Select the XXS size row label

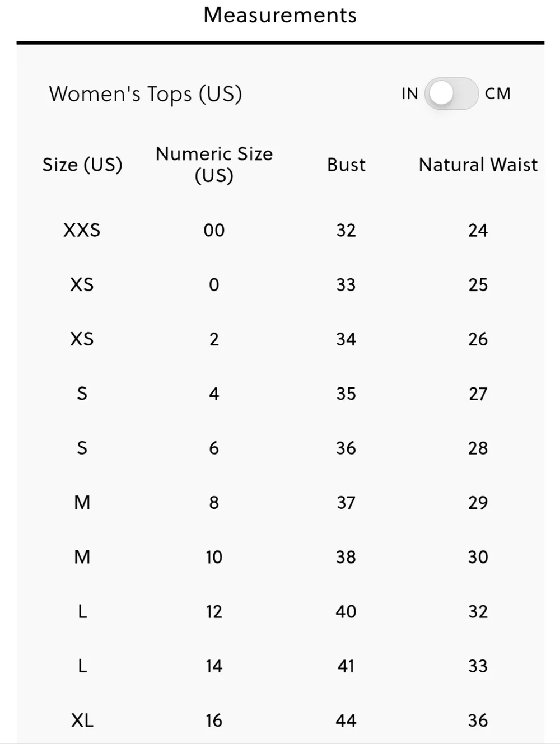pos(82,230)
